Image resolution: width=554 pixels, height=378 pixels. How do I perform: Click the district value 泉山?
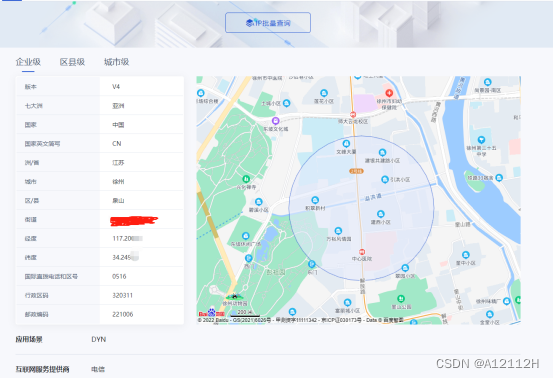pyautogui.click(x=118, y=201)
